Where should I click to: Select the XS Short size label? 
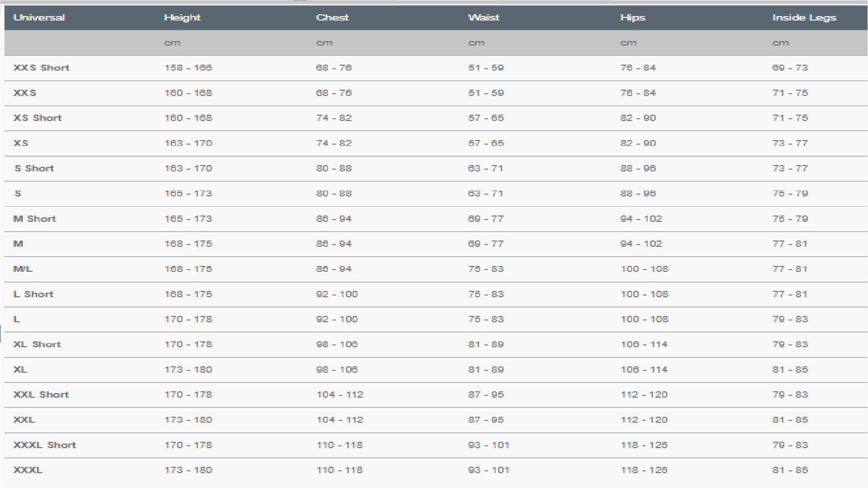pos(37,118)
